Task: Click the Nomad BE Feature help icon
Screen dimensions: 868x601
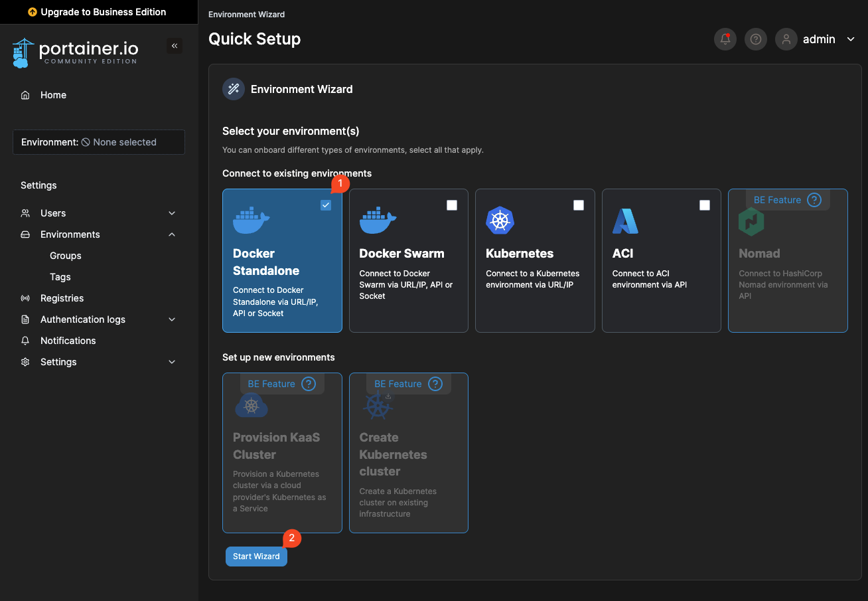Action: (814, 200)
